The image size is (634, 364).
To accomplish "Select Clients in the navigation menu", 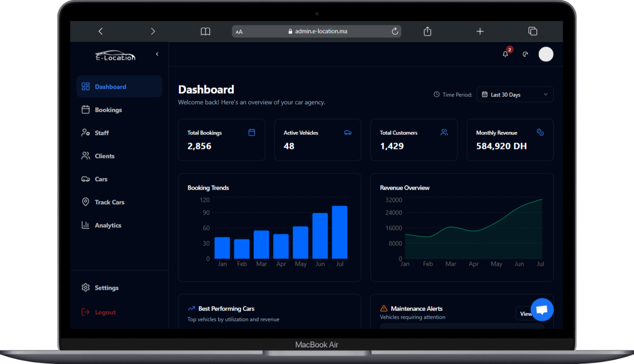I will coord(105,156).
